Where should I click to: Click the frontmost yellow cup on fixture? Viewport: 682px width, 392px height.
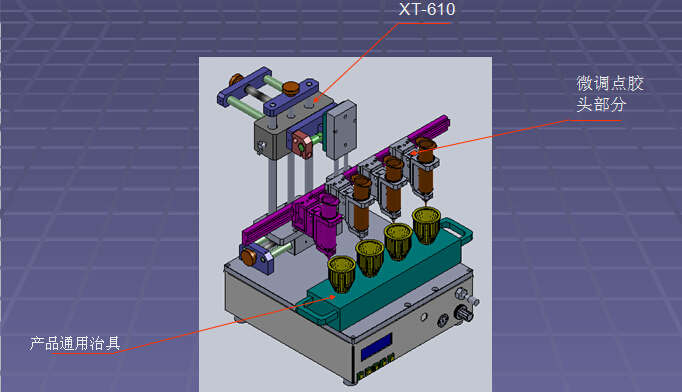(341, 274)
